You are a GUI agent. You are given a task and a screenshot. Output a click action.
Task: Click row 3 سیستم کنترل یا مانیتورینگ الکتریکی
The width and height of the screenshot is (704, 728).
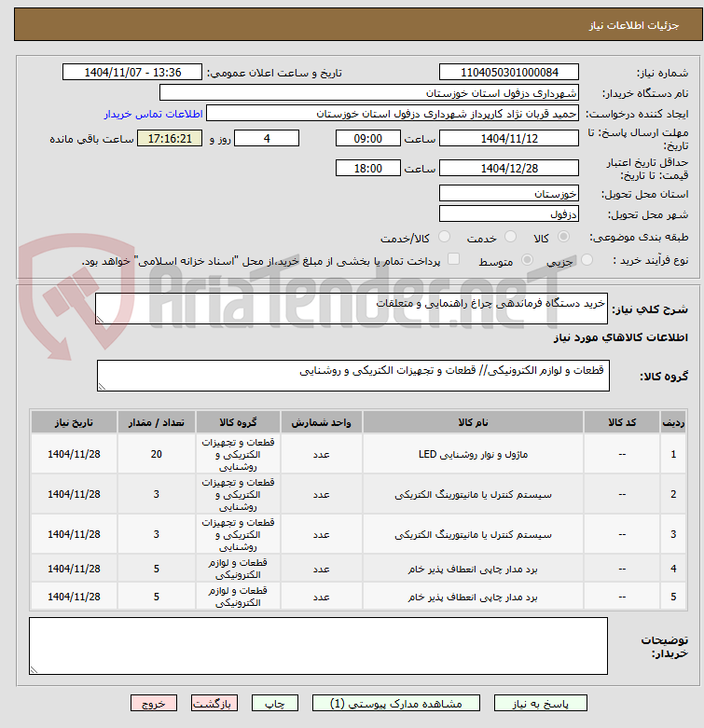click(x=473, y=534)
